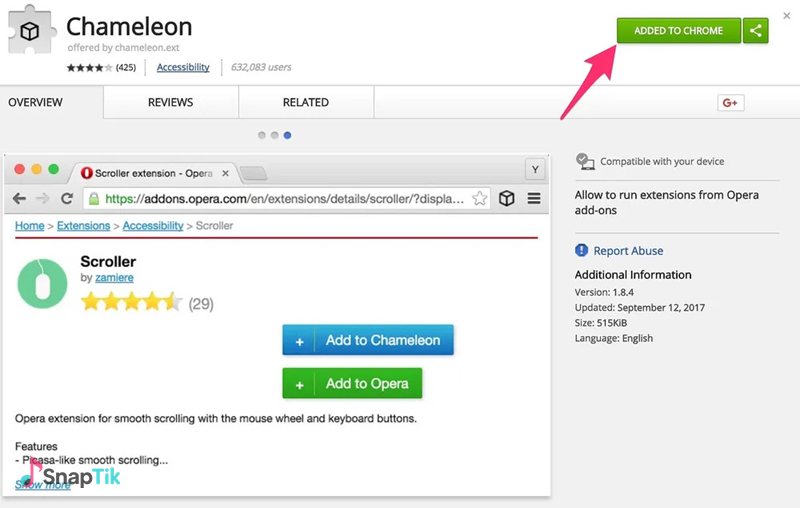The height and width of the screenshot is (508, 800).
Task: Click the Report Abuse link
Action: pos(628,251)
